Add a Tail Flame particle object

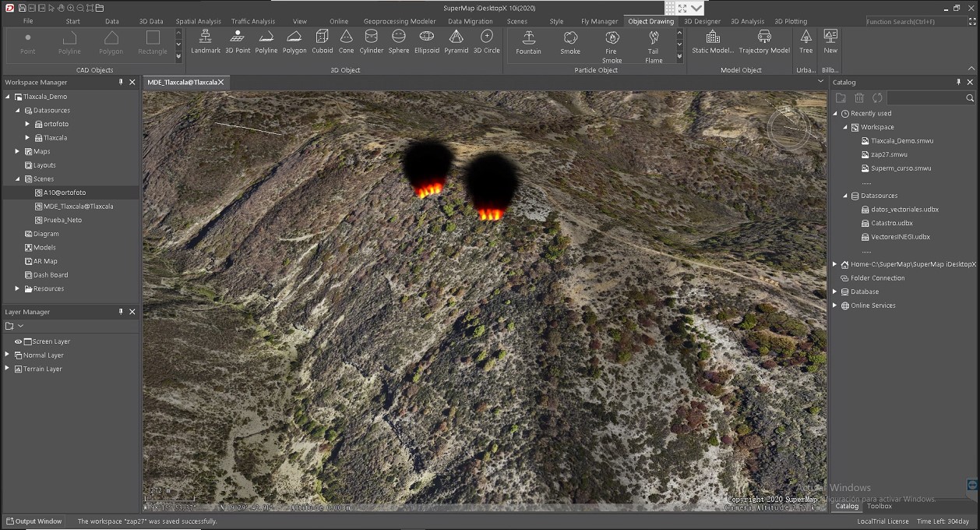pos(654,47)
